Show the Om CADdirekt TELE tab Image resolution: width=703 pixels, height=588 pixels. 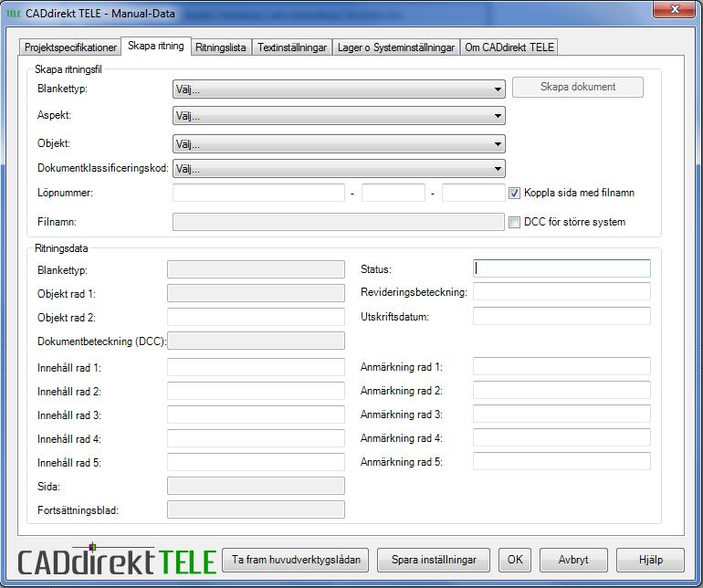pos(509,47)
